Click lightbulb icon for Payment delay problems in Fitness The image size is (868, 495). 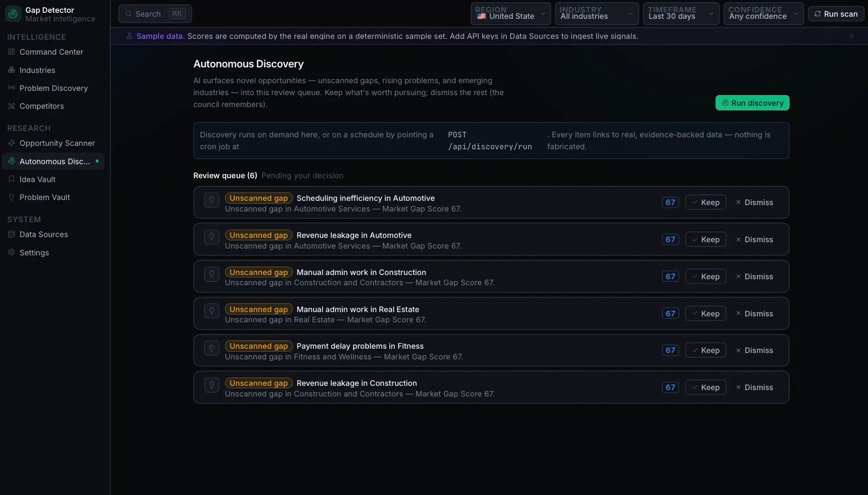click(212, 348)
